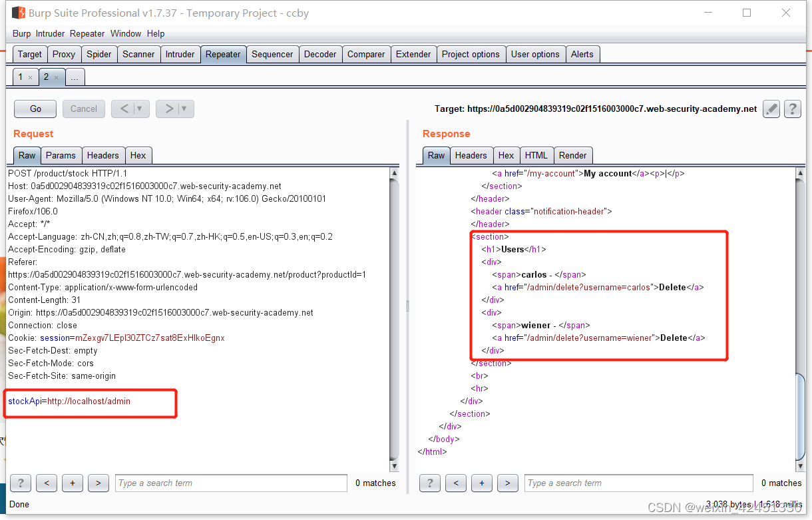The width and height of the screenshot is (812, 520).
Task: Click the Cancel button
Action: (x=84, y=109)
